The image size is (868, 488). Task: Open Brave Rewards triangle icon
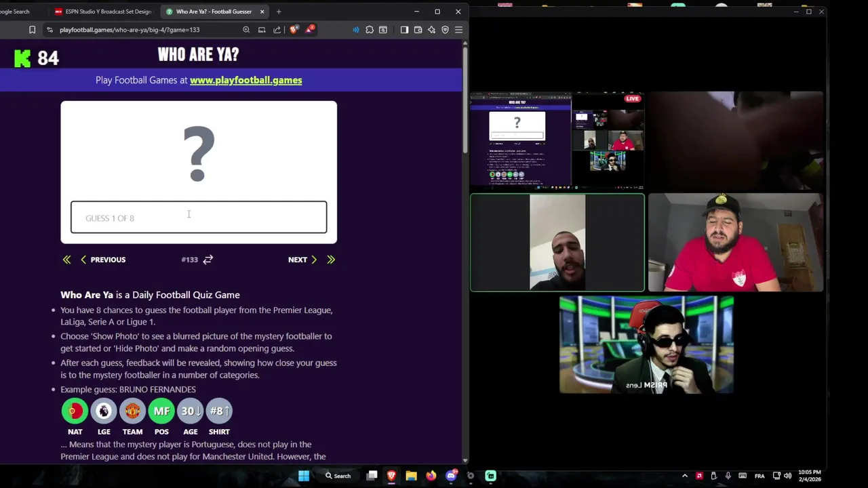[310, 29]
